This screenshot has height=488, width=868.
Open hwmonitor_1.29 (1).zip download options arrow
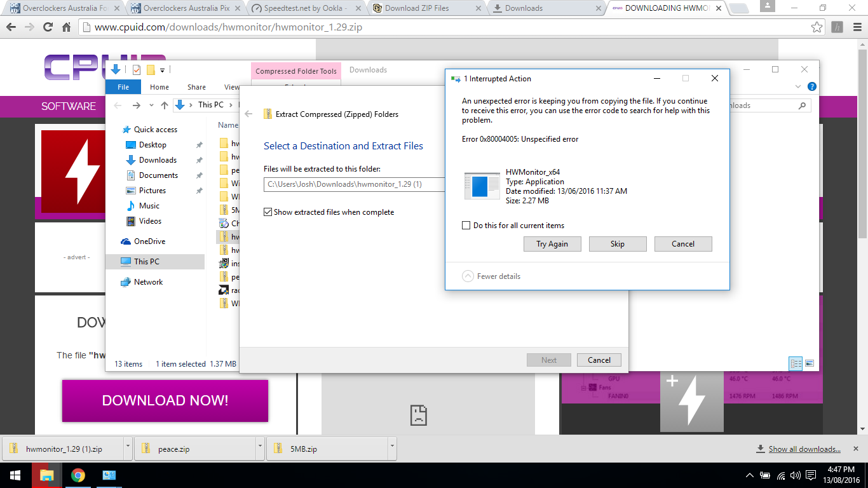pos(128,449)
